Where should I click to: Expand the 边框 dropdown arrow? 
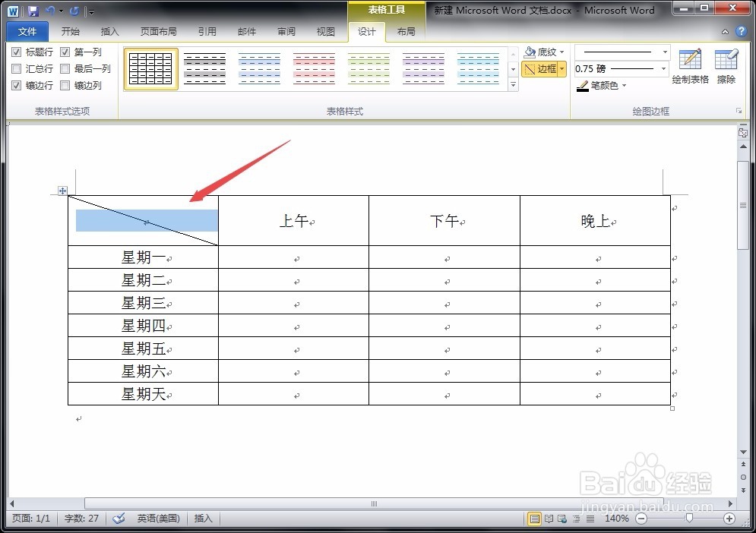tap(562, 69)
